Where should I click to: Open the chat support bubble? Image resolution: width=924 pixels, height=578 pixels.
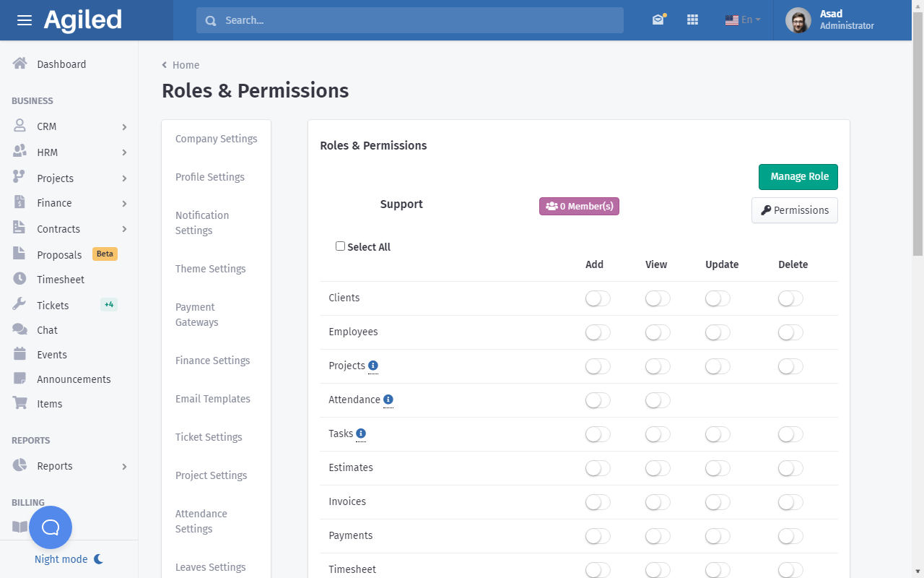tap(51, 527)
